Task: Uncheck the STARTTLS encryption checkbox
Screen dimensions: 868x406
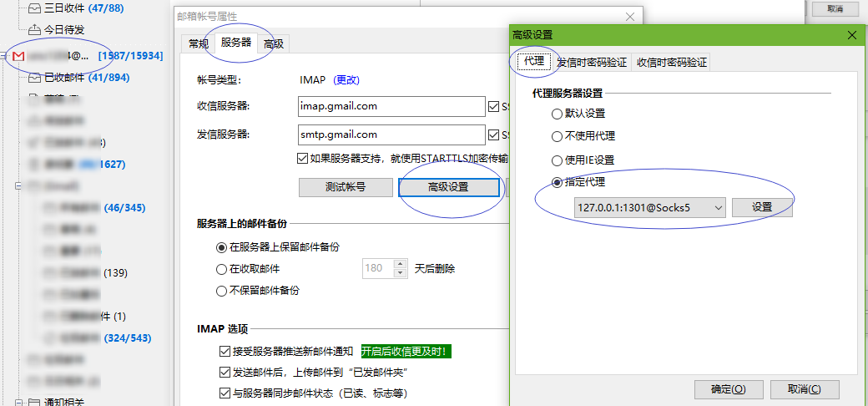Action: pos(302,159)
